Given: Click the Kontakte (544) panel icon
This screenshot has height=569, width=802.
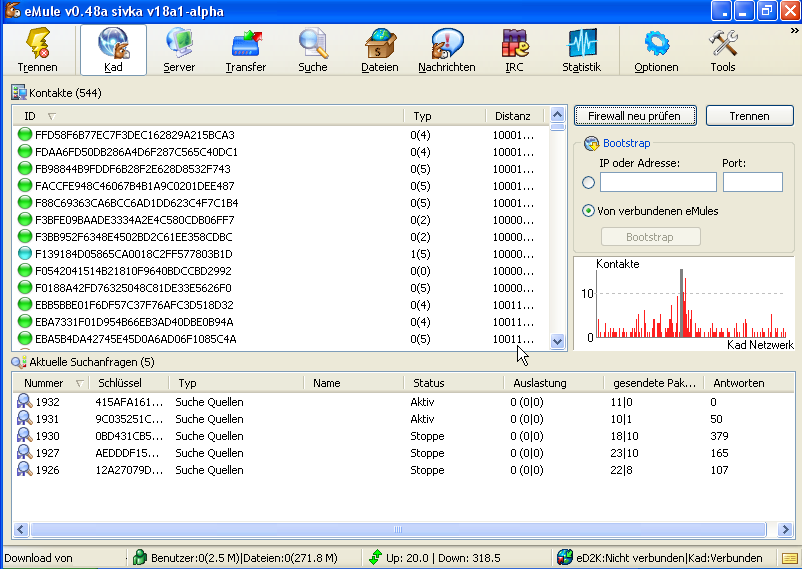Looking at the screenshot, I should point(19,93).
